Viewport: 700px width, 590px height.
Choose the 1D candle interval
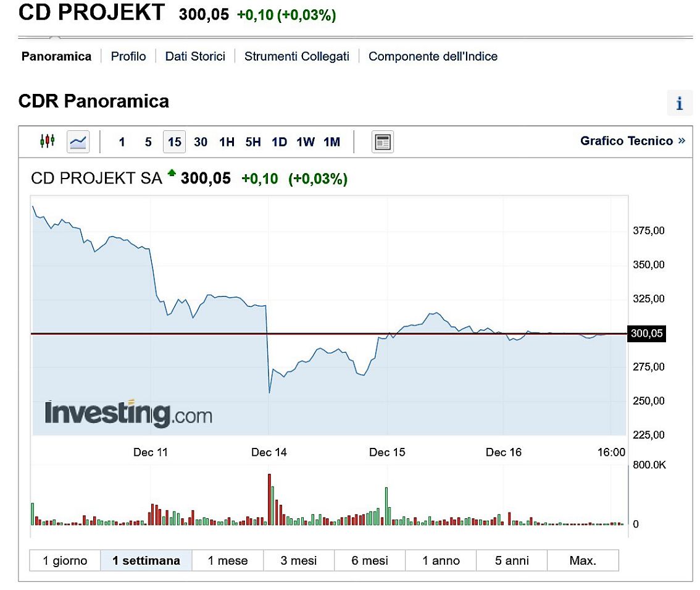pyautogui.click(x=279, y=142)
